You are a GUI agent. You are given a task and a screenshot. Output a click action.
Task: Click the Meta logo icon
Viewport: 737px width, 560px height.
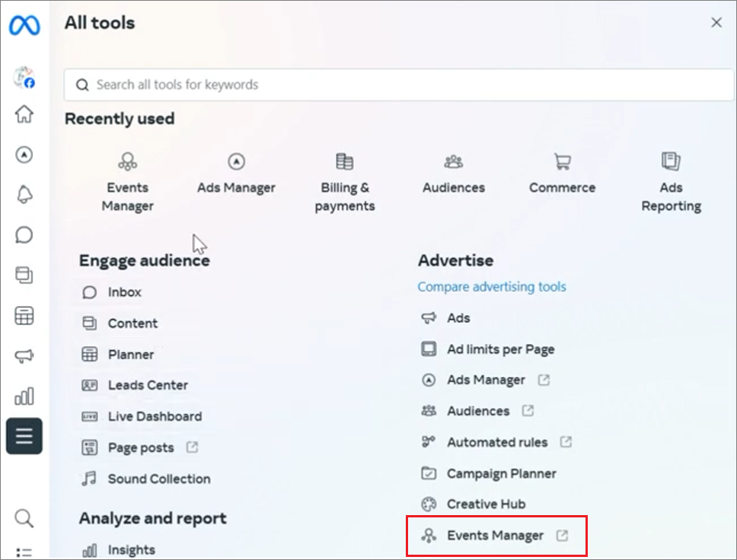pos(24,25)
